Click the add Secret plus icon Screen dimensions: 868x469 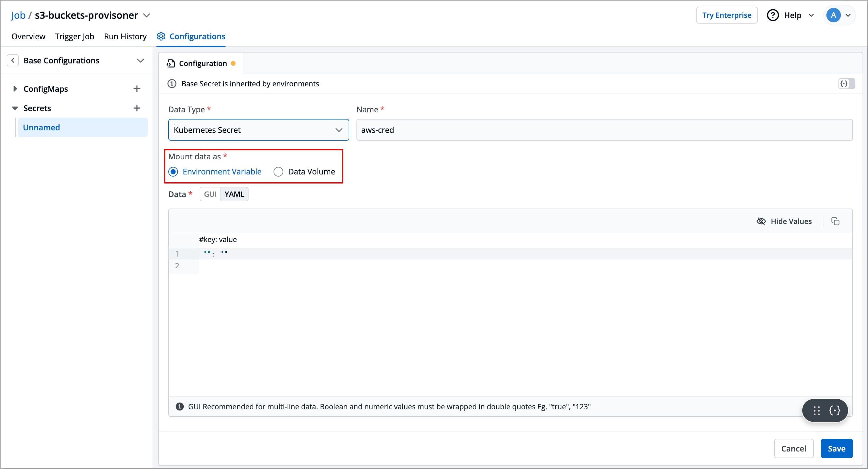[x=136, y=108]
